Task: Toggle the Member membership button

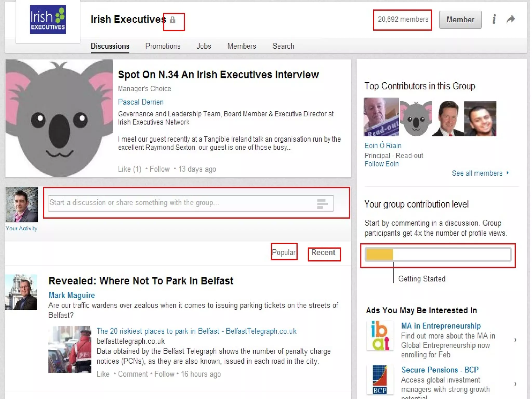Action: click(460, 20)
